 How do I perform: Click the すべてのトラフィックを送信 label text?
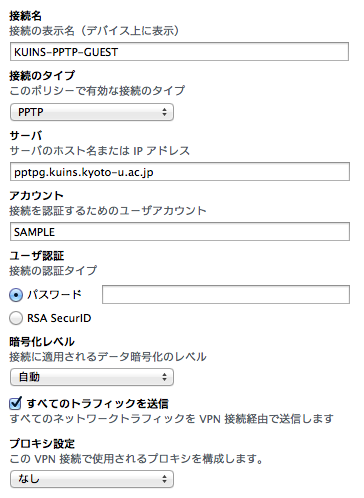(97, 404)
